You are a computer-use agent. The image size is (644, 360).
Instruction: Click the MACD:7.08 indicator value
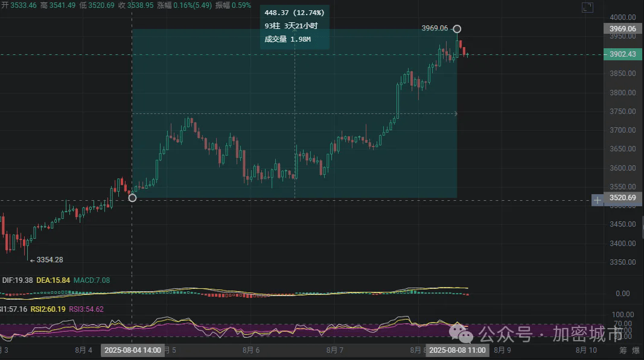point(92,280)
